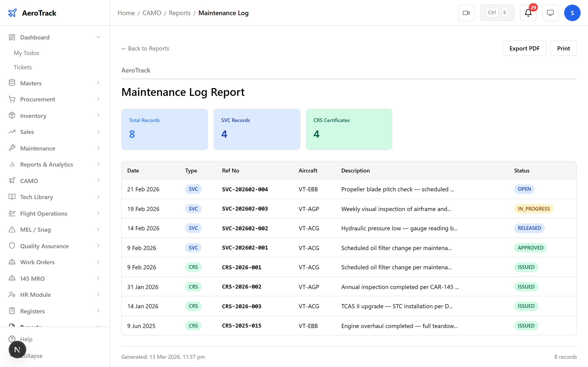Open the video call icon in the header
588x367 pixels.
[x=466, y=13]
